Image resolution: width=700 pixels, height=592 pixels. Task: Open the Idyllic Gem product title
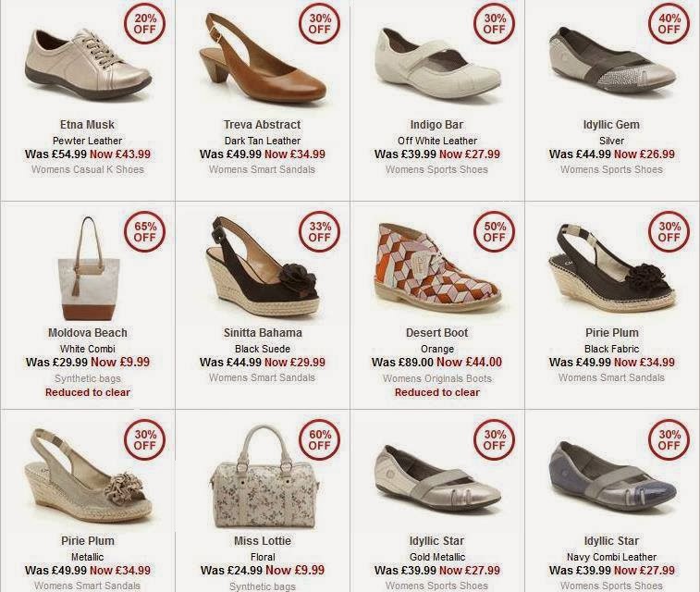[611, 125]
